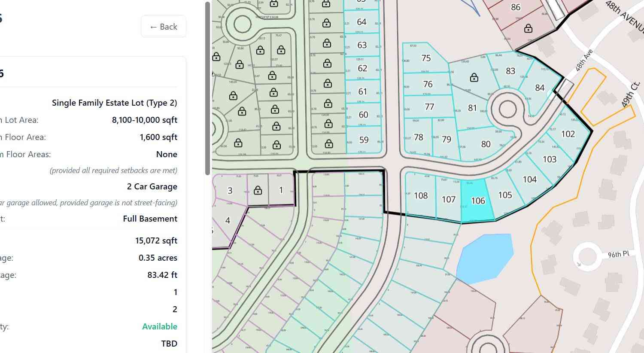Click the "48th Ave" street label near lot 84
Image resolution: width=644 pixels, height=353 pixels.
click(x=584, y=61)
